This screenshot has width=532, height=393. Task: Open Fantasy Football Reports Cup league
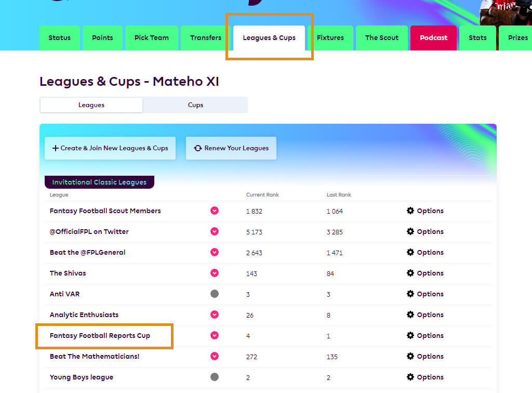100,335
